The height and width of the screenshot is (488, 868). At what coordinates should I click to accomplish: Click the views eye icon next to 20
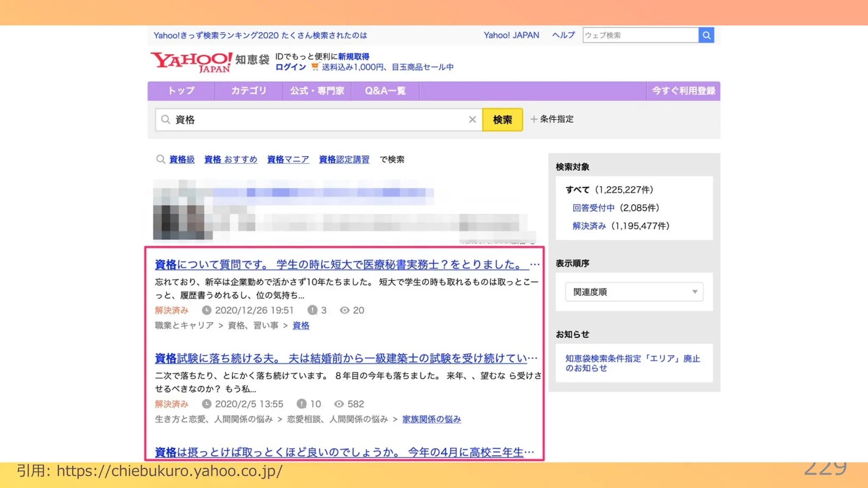coord(345,310)
